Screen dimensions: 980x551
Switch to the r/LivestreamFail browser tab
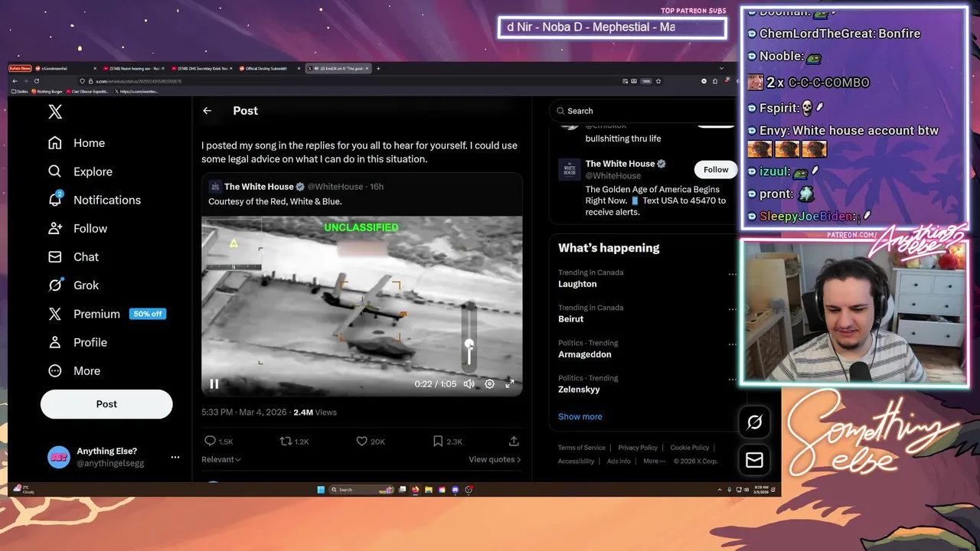click(x=64, y=68)
